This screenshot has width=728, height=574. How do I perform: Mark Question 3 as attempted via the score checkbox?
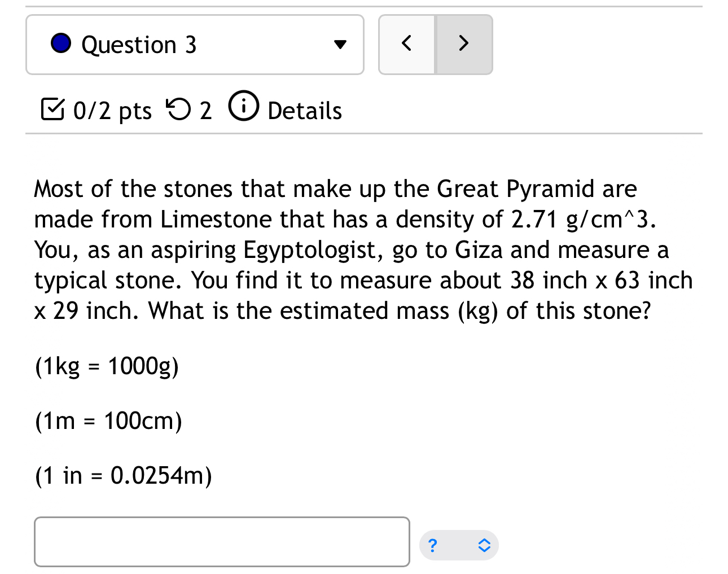pos(52,110)
